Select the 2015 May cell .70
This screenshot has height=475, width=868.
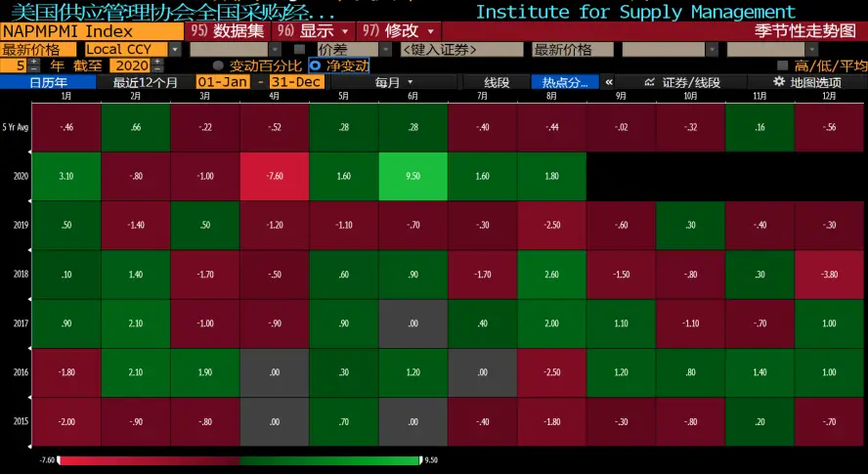tap(344, 421)
